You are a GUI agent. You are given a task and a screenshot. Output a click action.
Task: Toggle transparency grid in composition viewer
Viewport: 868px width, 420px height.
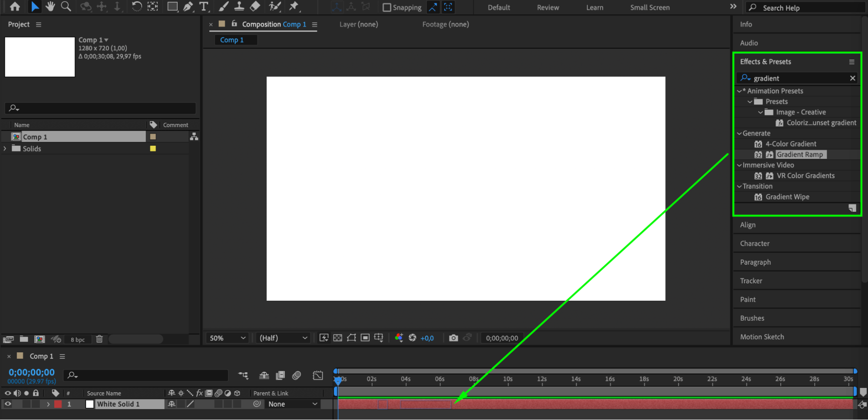(337, 338)
